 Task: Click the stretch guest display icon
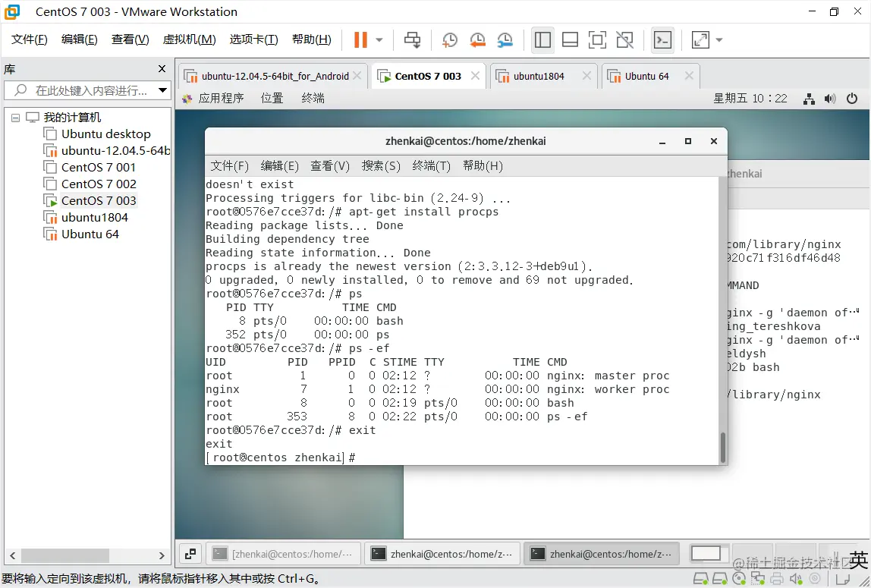(x=700, y=39)
